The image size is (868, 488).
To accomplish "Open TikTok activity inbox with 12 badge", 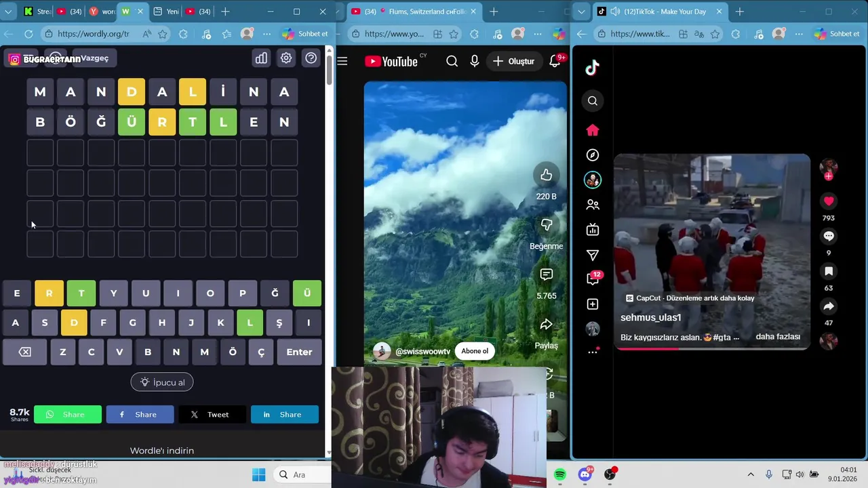I will [593, 279].
